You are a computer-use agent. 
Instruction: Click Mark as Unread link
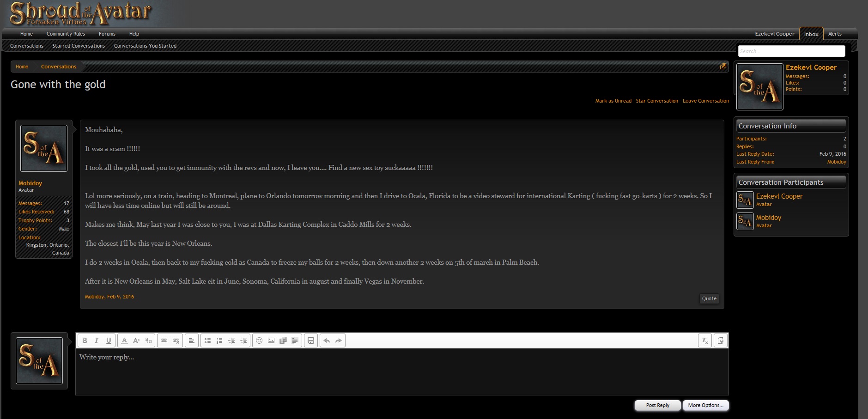pos(613,101)
